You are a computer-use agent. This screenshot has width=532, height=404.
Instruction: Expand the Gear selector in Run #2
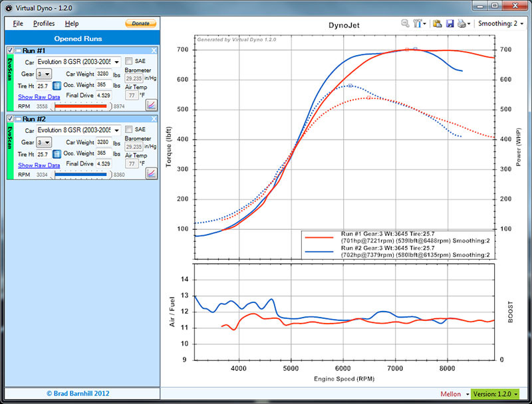[44, 142]
